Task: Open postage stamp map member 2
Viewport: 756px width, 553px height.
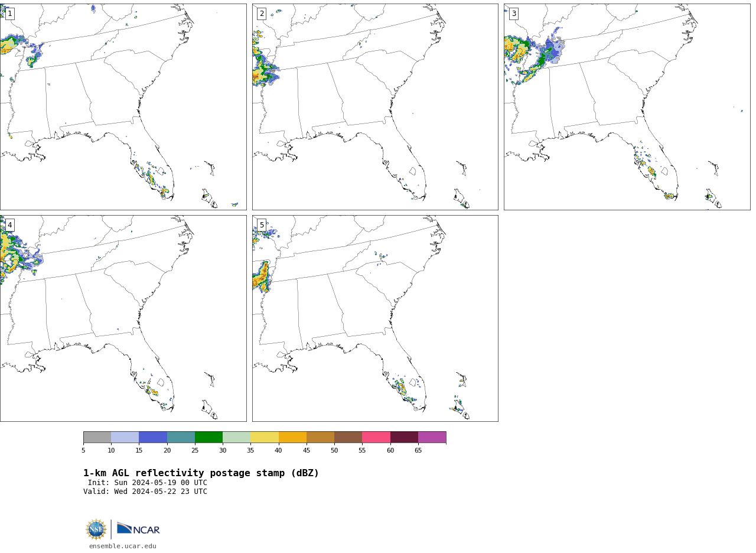Action: coord(375,107)
